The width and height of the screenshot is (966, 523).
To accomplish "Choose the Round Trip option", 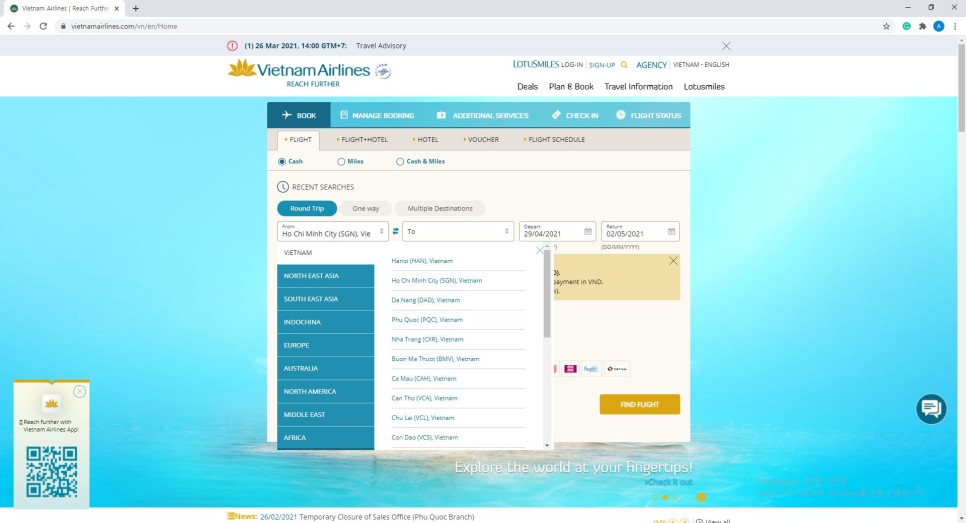I will [307, 208].
